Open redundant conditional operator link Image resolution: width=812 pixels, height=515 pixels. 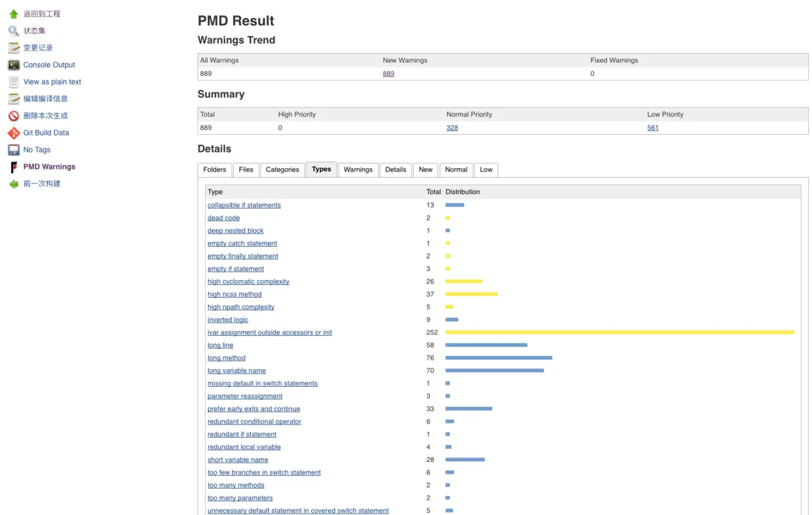[255, 422]
